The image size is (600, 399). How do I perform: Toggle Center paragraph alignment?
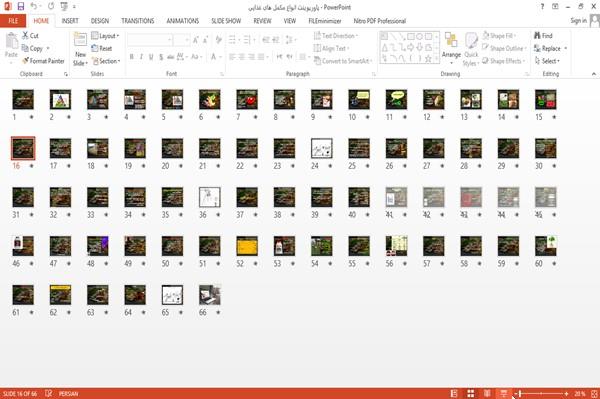click(241, 57)
